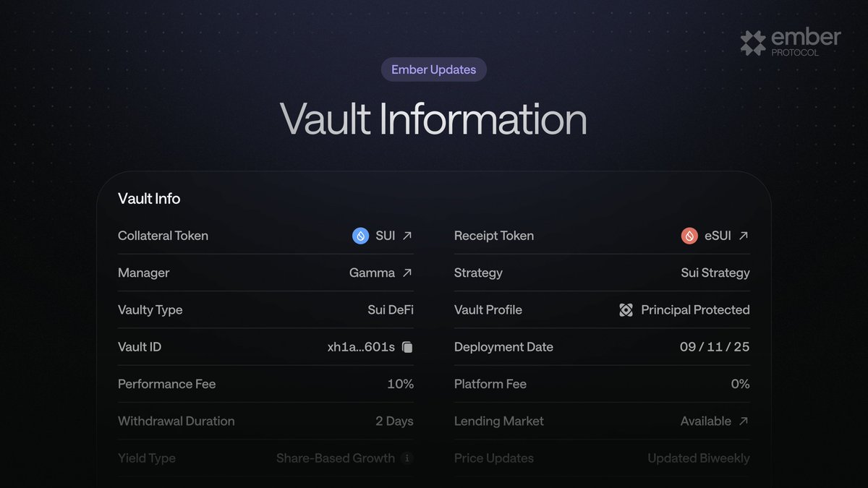Click the ember PROTOCOL wordmark
The width and height of the screenshot is (868, 488).
pyautogui.click(x=807, y=41)
